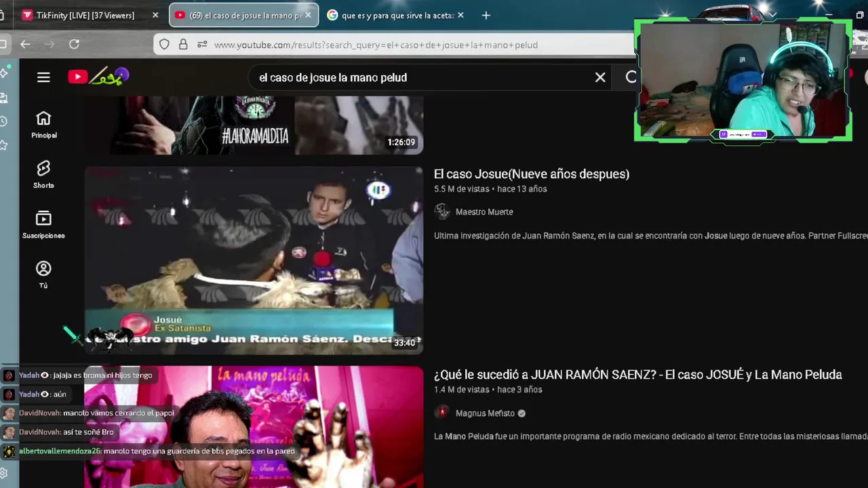Click the search magnifier button

point(631,77)
